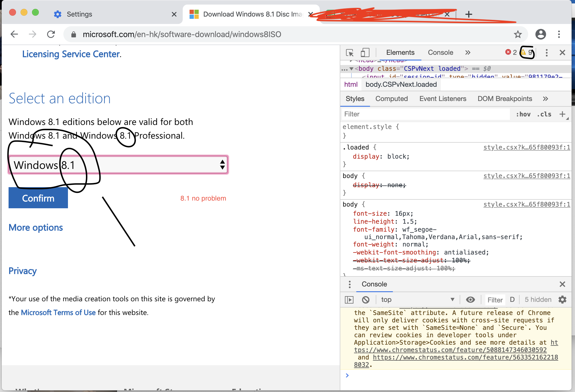
Task: Toggle the :hov element state panel
Action: [x=523, y=114]
